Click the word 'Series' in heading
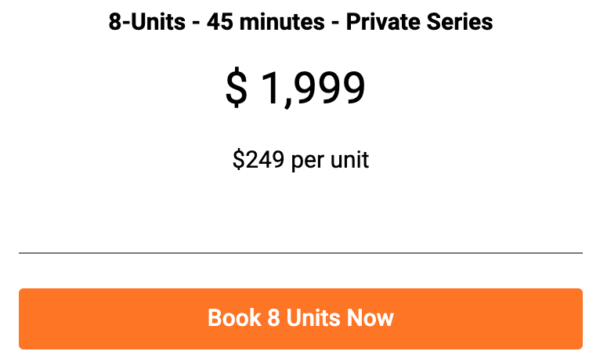600x362 pixels. click(x=460, y=22)
